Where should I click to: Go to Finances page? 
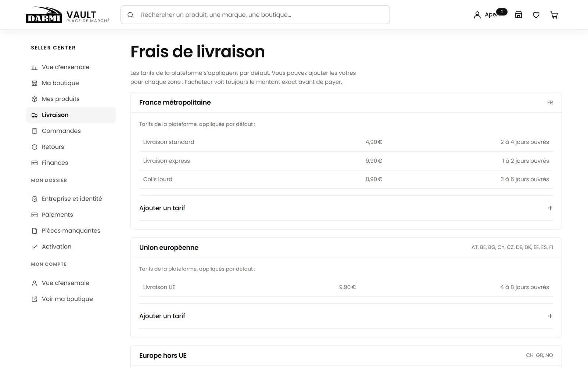[71, 163]
